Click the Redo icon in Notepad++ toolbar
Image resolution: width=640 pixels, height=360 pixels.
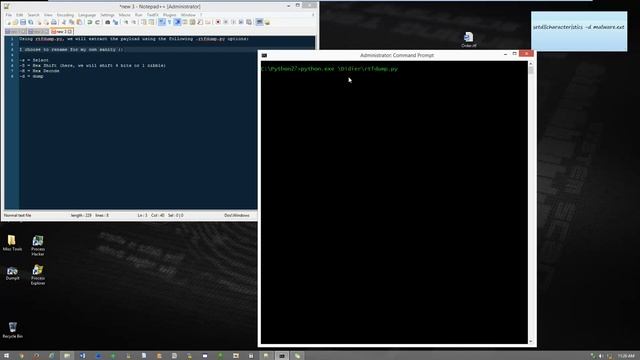click(97, 22)
